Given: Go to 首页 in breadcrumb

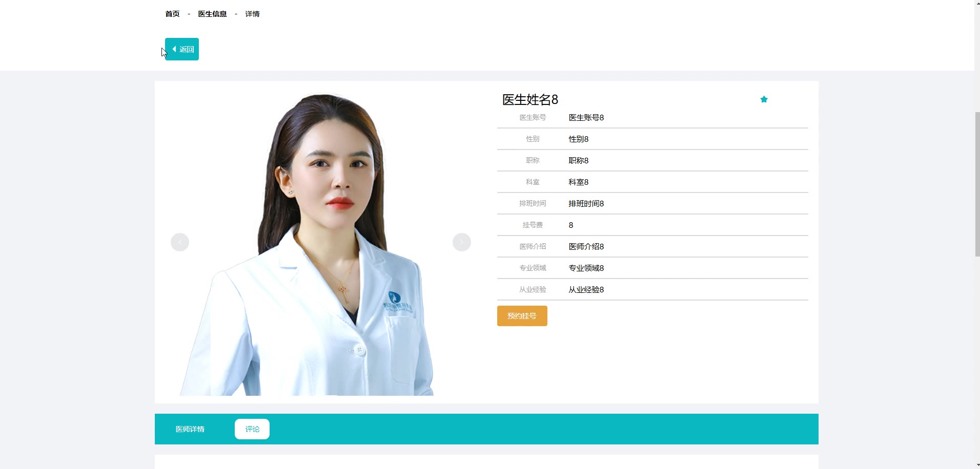Looking at the screenshot, I should point(172,14).
